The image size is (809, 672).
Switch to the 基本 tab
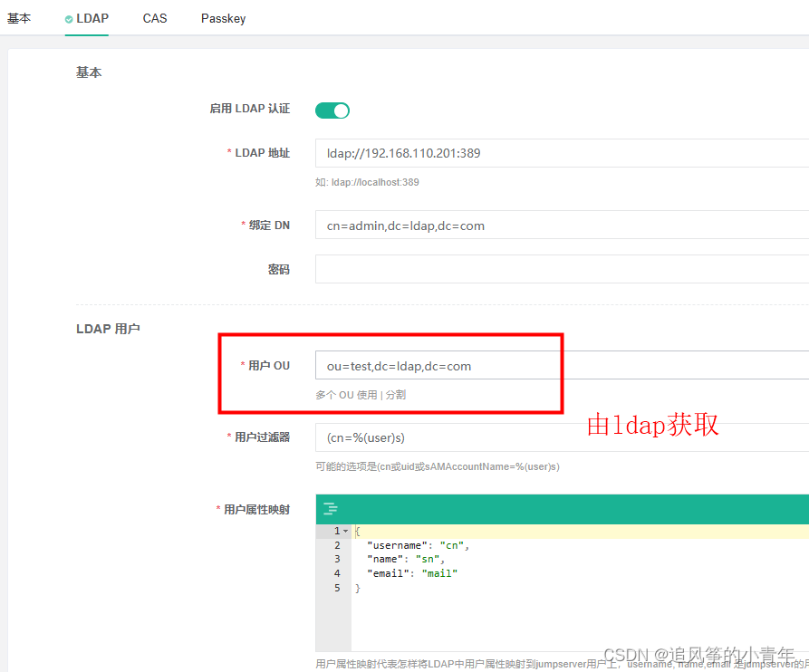coord(20,18)
